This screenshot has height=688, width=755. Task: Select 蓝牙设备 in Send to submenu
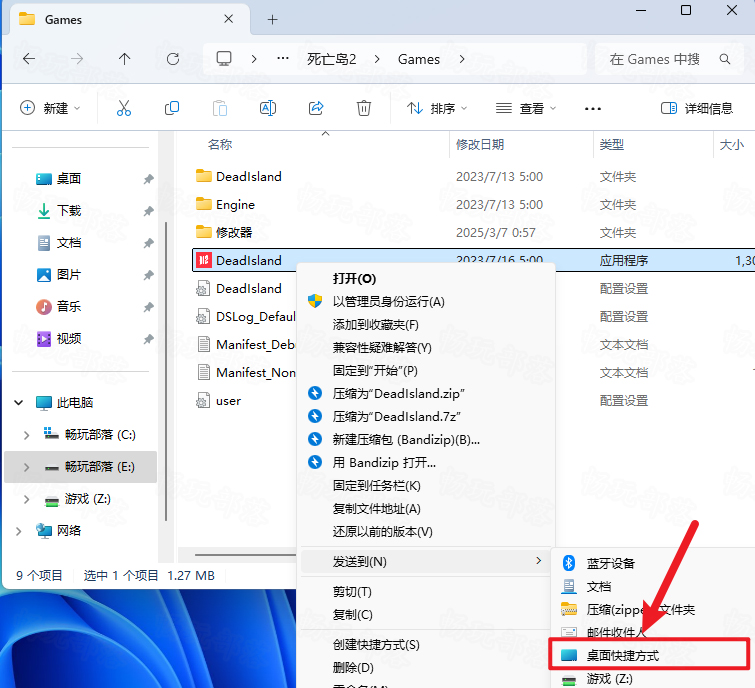point(610,563)
